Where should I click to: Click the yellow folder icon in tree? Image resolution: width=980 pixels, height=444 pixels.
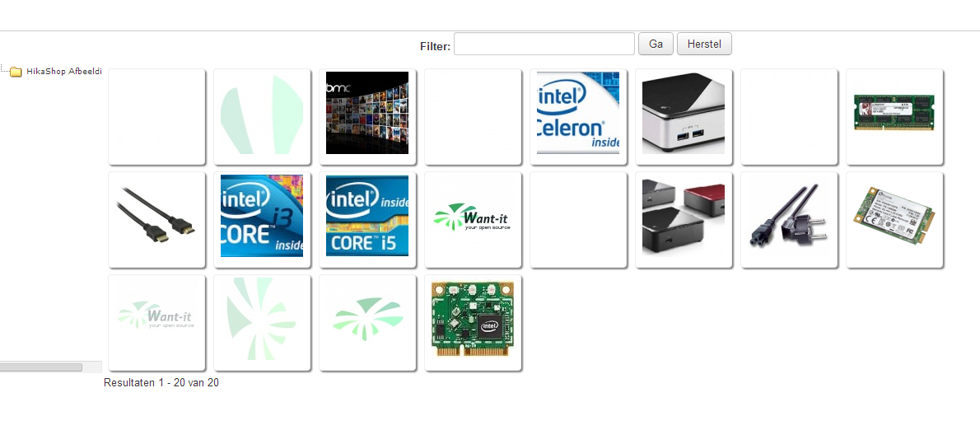tap(16, 72)
